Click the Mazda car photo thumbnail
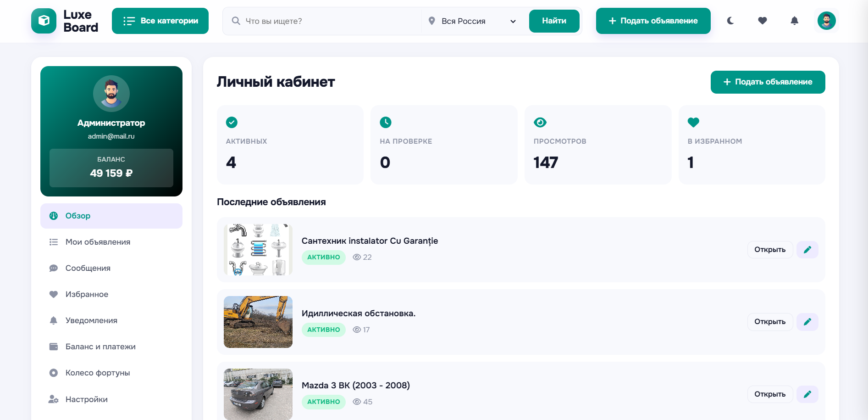 coord(258,394)
